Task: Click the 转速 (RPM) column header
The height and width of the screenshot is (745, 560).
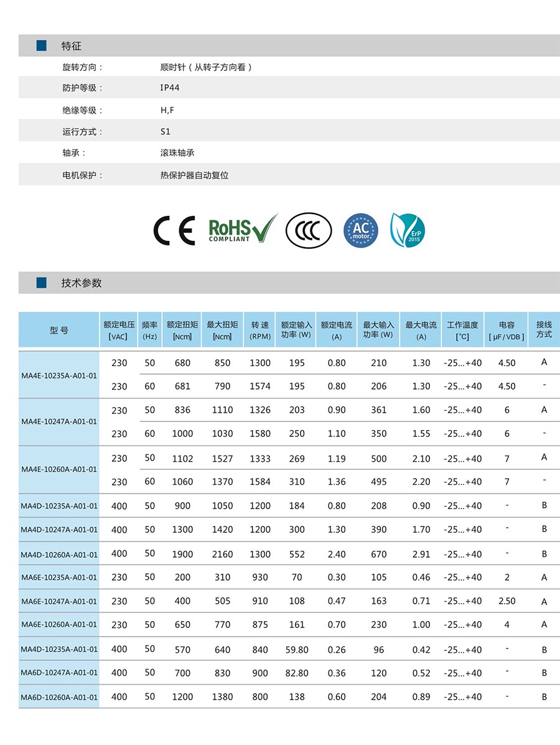Action: coord(260,330)
